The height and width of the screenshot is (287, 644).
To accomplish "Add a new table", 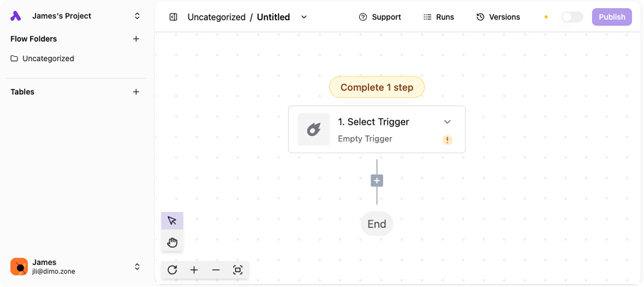I will [136, 92].
